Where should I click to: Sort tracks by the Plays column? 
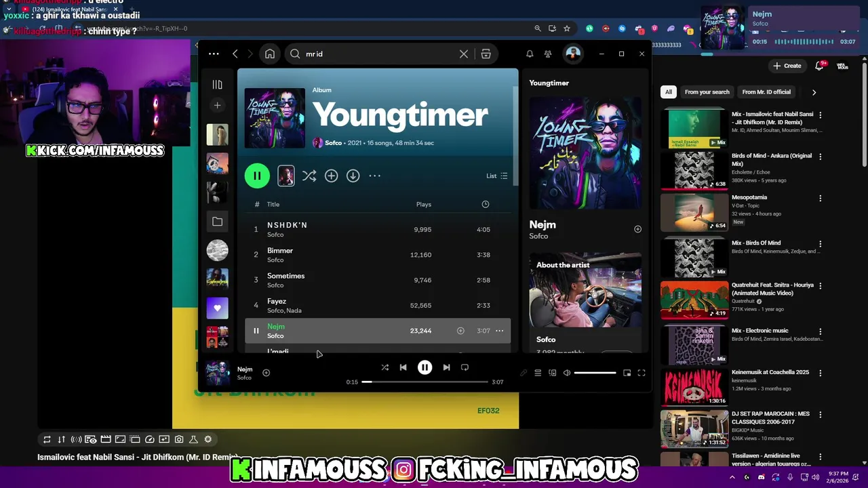point(424,204)
